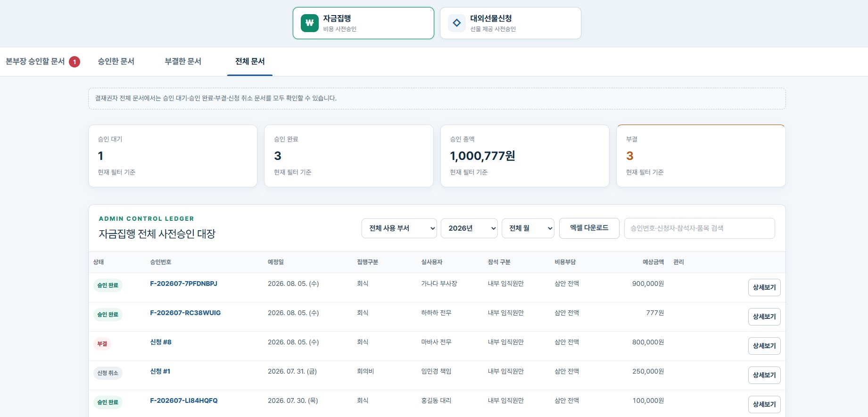Click the diamond icon for 대외선물신청
The width and height of the screenshot is (868, 417).
point(457,23)
